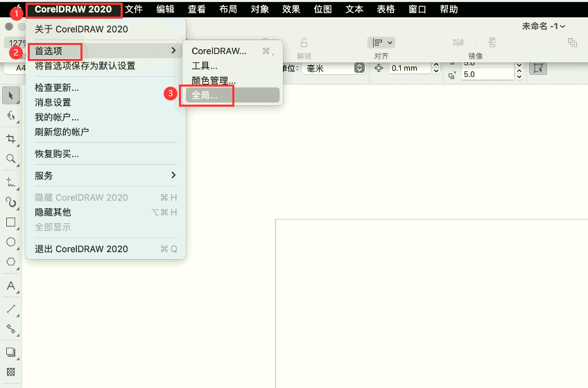Image resolution: width=588 pixels, height=388 pixels.
Task: Click 颜色管理... in the submenu
Action: point(214,80)
